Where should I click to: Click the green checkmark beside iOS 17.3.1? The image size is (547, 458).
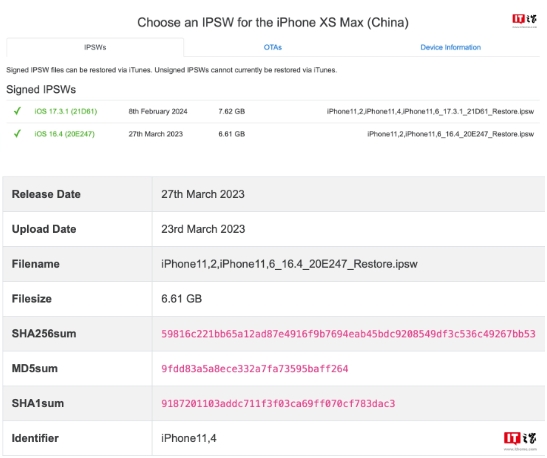17,111
